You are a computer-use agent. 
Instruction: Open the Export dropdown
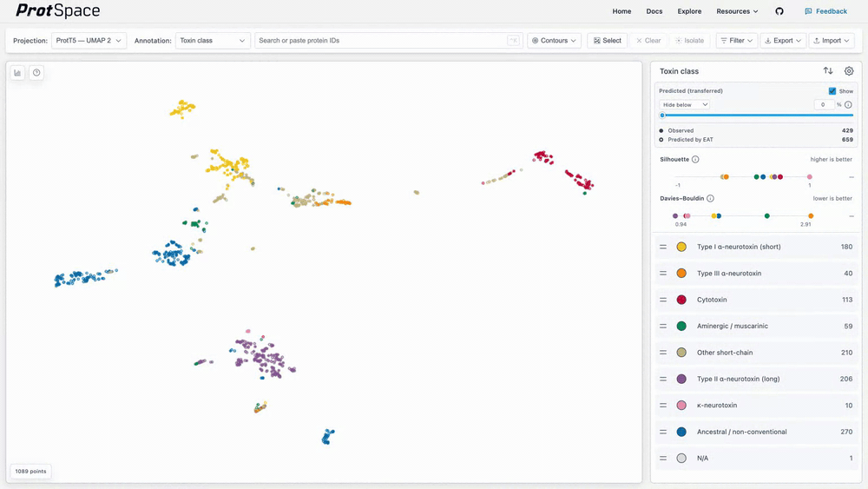pyautogui.click(x=783, y=41)
